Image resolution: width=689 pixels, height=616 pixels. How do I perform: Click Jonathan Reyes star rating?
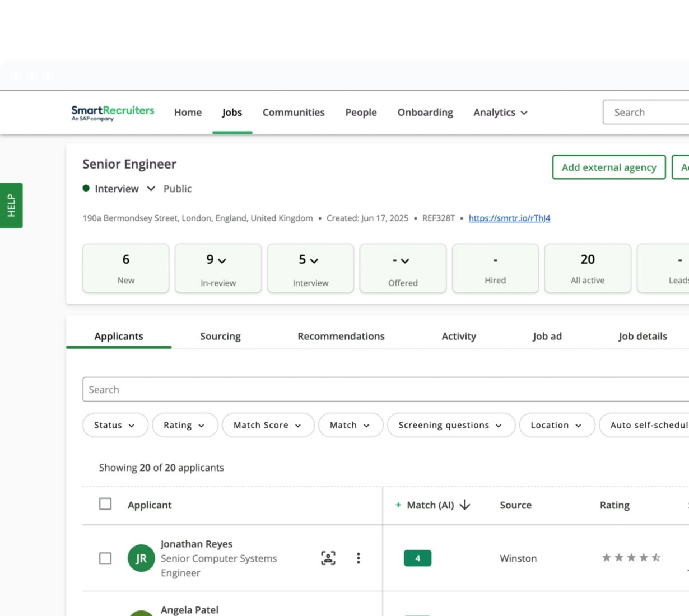click(631, 558)
